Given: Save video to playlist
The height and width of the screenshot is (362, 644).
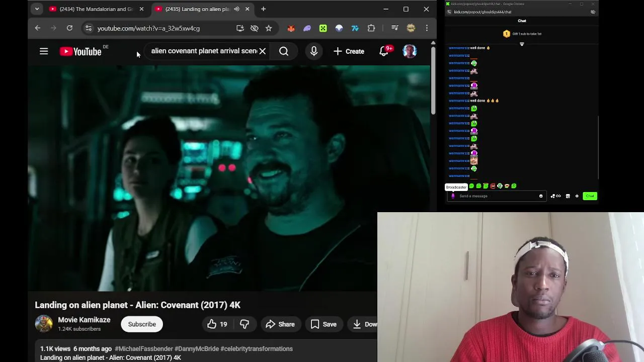Looking at the screenshot, I should click(324, 324).
